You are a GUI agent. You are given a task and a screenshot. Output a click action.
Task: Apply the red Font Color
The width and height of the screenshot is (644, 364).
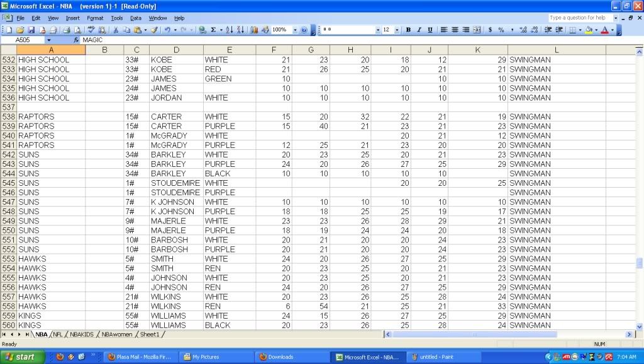[604, 30]
